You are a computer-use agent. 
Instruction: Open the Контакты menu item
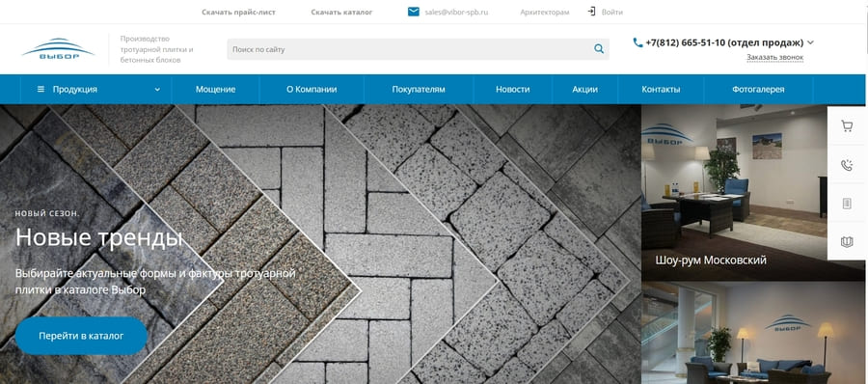(661, 89)
